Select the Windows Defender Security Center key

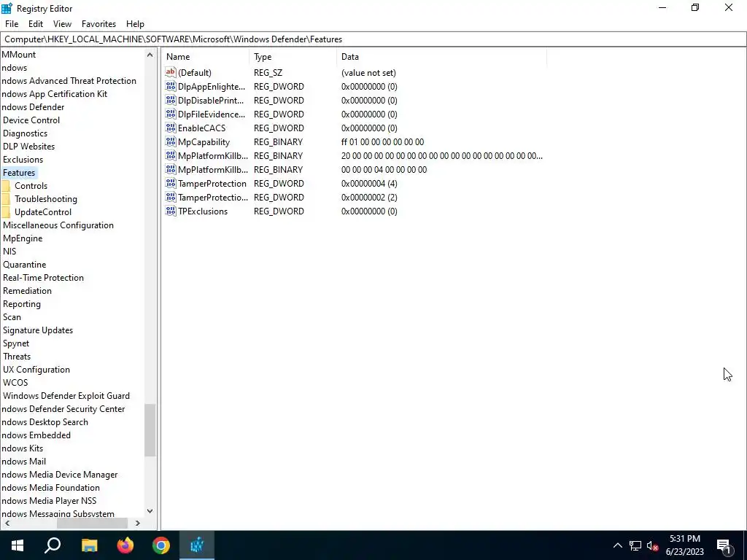coord(63,408)
